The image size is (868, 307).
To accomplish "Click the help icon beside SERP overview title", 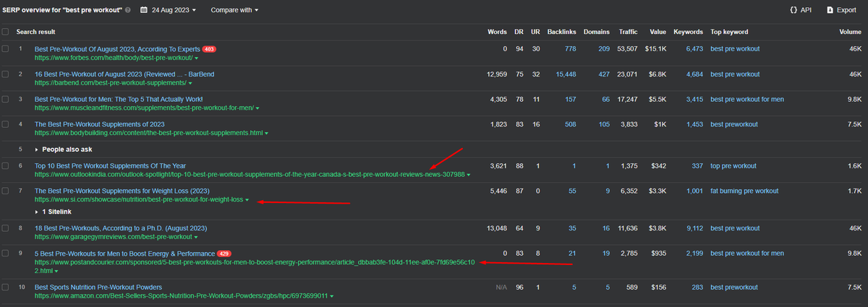I will pyautogui.click(x=128, y=10).
